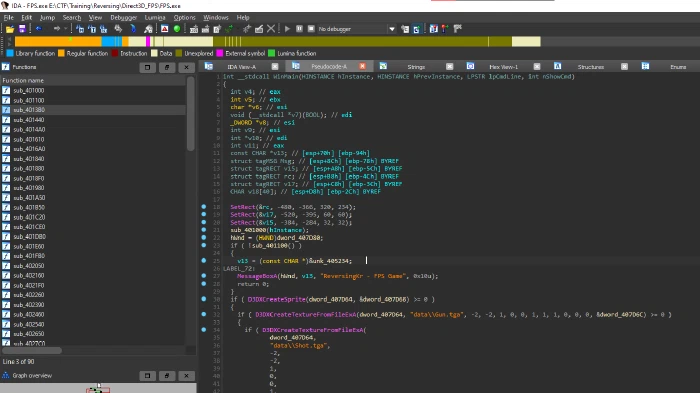Click the toolbar icon left of the large X
The width and height of the screenshot is (700, 393).
(x=259, y=29)
